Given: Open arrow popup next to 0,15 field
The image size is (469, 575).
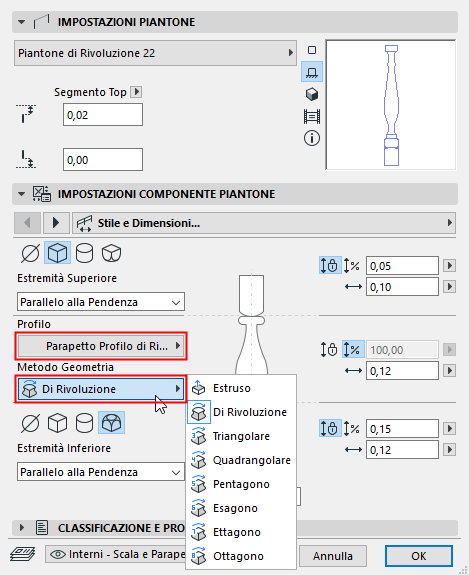Looking at the screenshot, I should pyautogui.click(x=449, y=428).
